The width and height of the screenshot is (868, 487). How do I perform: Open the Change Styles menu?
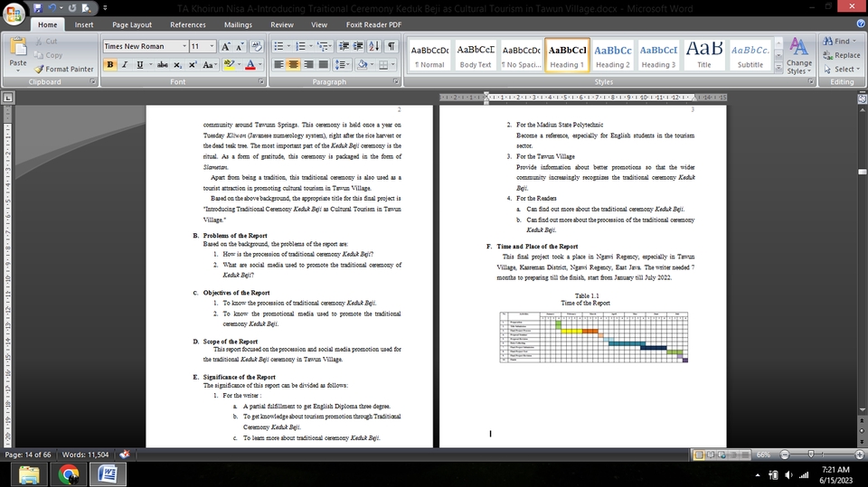click(798, 56)
